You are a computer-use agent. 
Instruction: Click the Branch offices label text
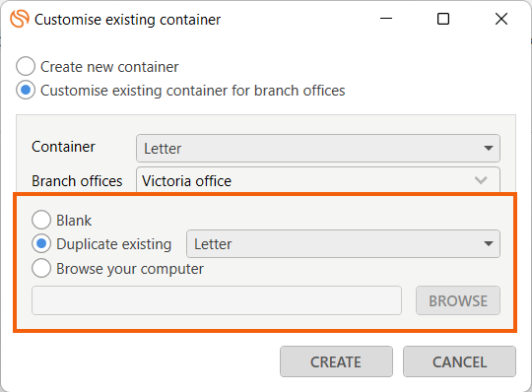point(77,181)
